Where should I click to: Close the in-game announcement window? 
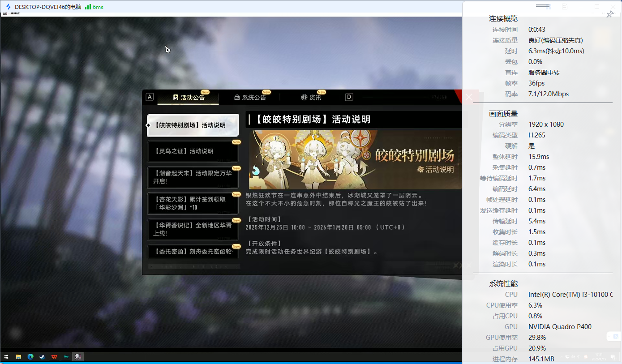pos(468,97)
